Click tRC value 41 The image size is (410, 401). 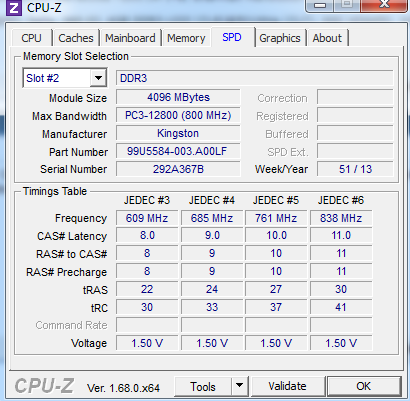point(341,307)
